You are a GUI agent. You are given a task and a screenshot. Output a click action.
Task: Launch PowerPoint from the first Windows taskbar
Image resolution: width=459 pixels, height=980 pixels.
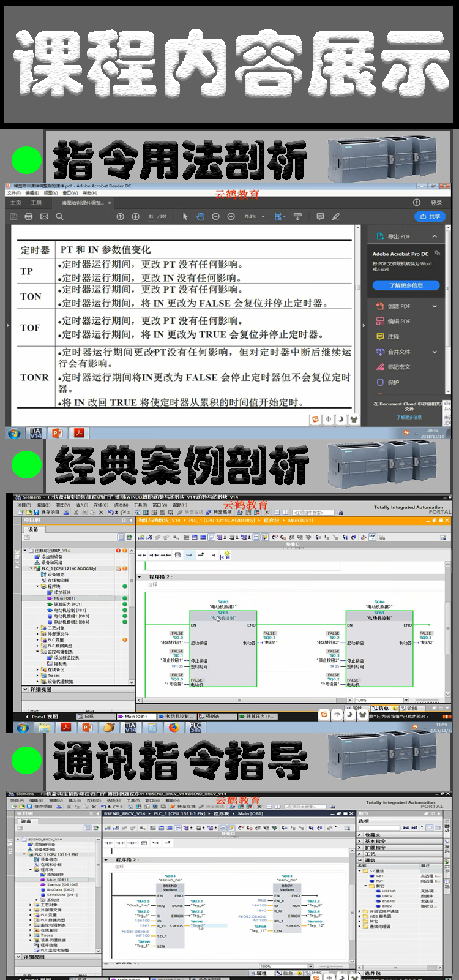57,433
